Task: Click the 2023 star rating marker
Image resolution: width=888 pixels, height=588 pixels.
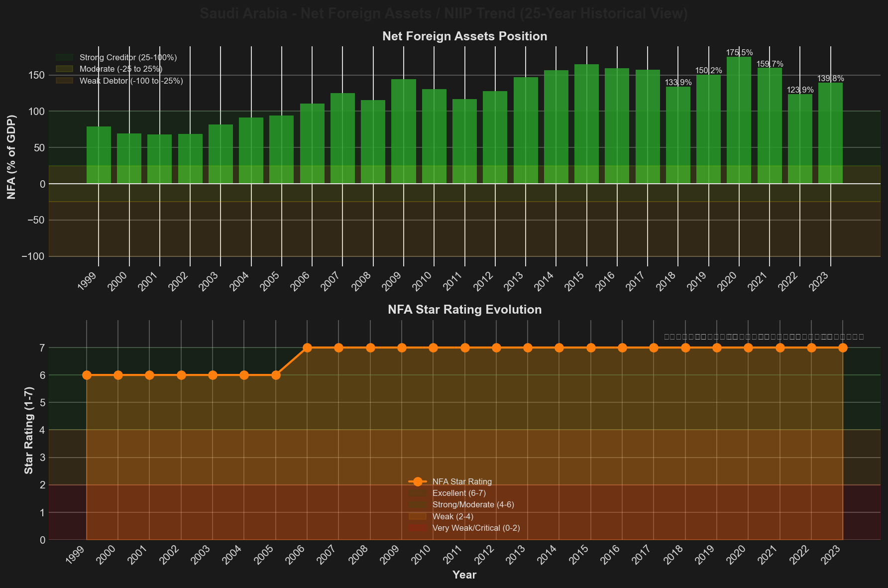Action: coord(843,348)
